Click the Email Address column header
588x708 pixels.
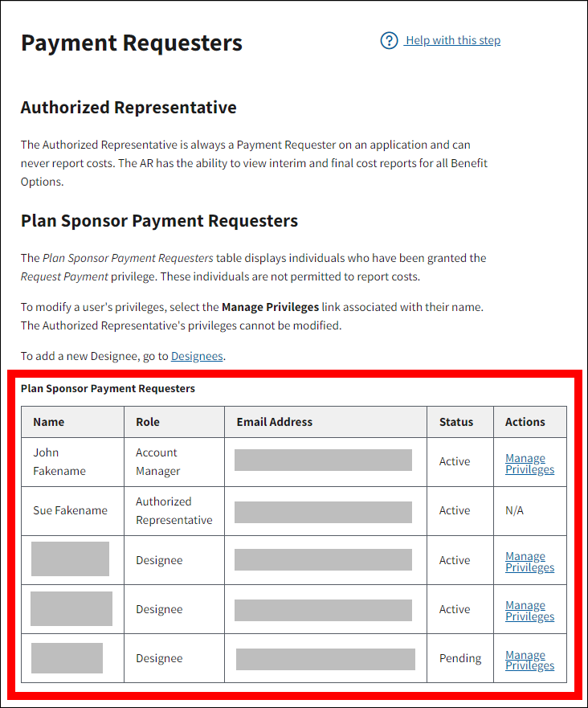pos(275,422)
